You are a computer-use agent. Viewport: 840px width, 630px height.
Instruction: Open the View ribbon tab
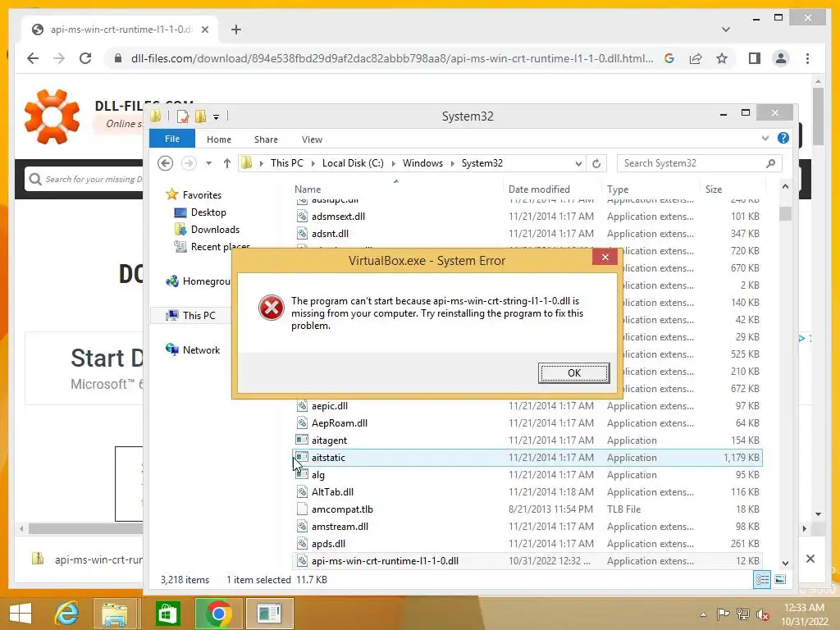(x=312, y=139)
